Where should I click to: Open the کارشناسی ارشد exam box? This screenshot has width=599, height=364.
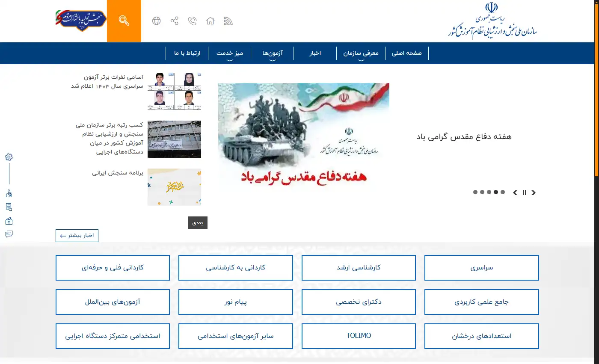click(359, 268)
